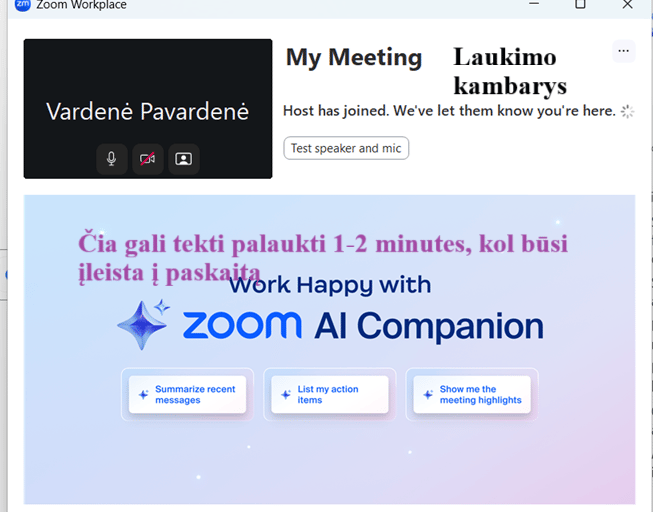This screenshot has width=653, height=512.
Task: Minimize the Zoom Workplace window
Action: (x=534, y=4)
